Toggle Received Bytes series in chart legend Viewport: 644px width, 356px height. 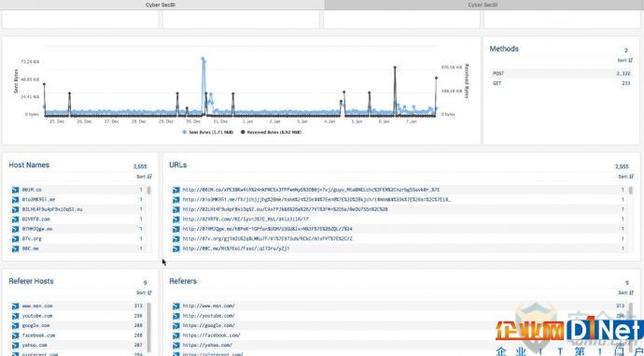click(x=271, y=133)
